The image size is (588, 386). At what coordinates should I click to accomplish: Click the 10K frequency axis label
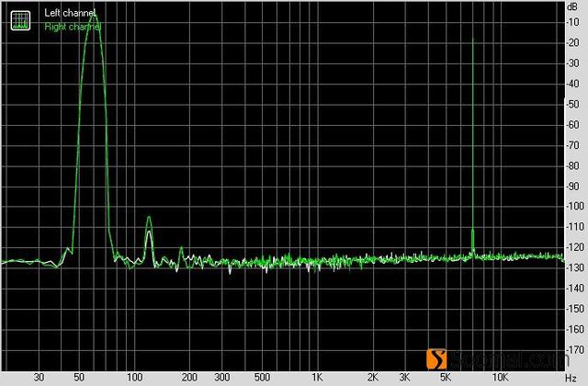pos(499,378)
